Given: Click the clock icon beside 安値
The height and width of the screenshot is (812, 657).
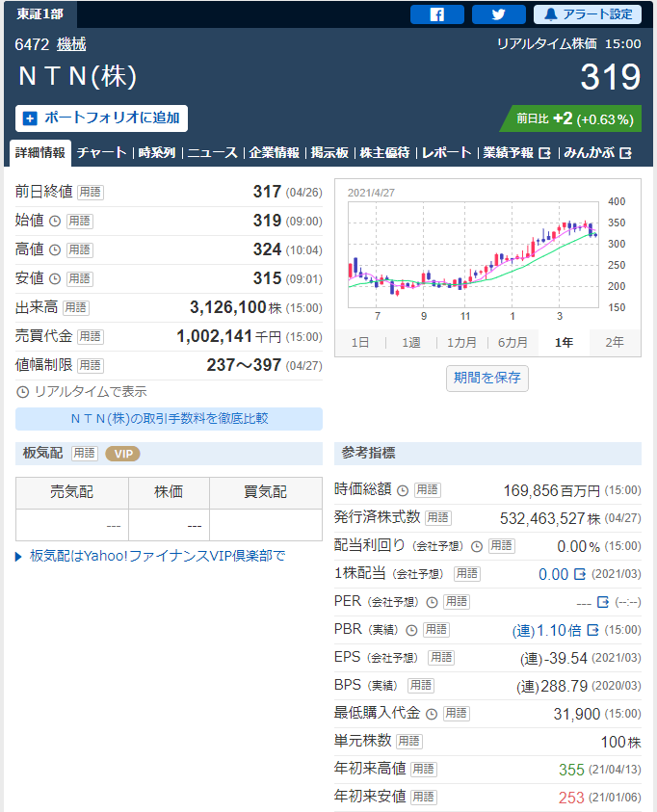Looking at the screenshot, I should (x=55, y=279).
